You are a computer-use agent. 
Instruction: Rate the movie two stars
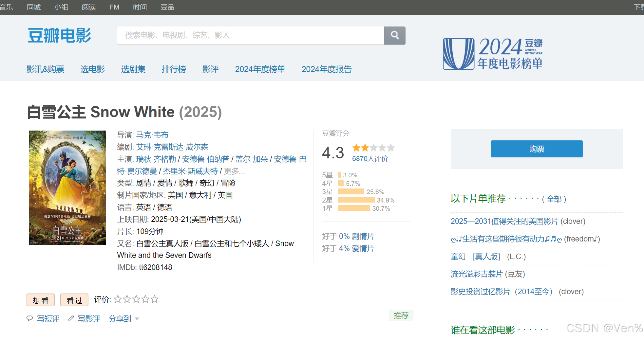point(127,299)
